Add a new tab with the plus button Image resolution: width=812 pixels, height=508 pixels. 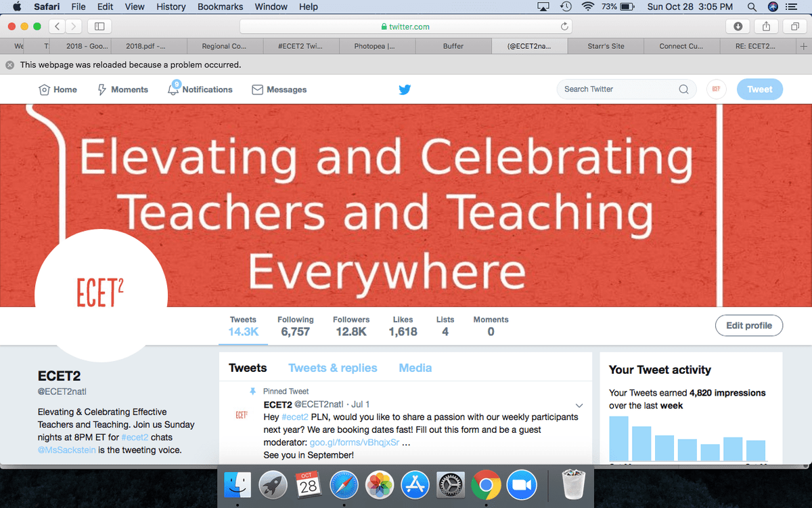[x=803, y=46]
